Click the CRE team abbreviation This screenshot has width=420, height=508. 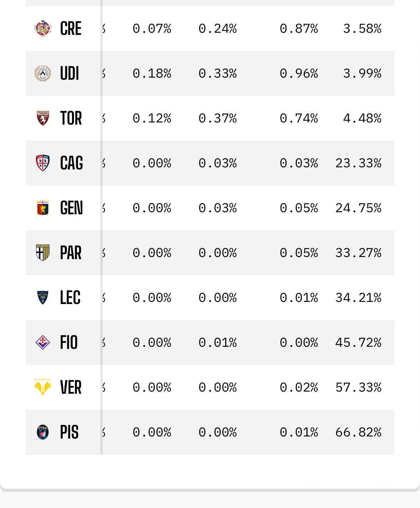(x=71, y=28)
